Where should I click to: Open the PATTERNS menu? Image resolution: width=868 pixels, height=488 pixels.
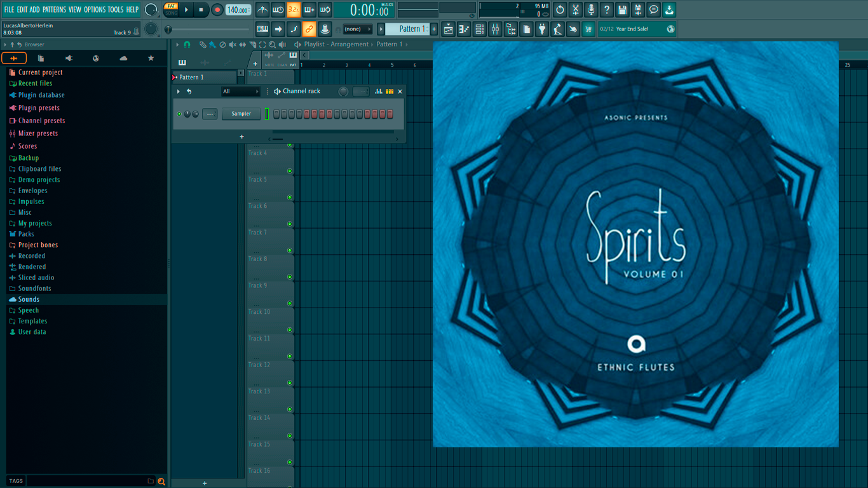pos(54,10)
